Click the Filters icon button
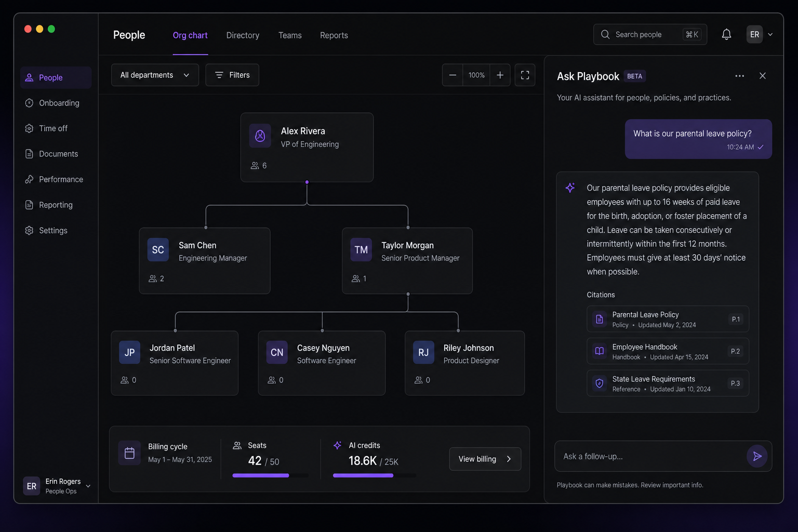This screenshot has height=532, width=798. 232,75
